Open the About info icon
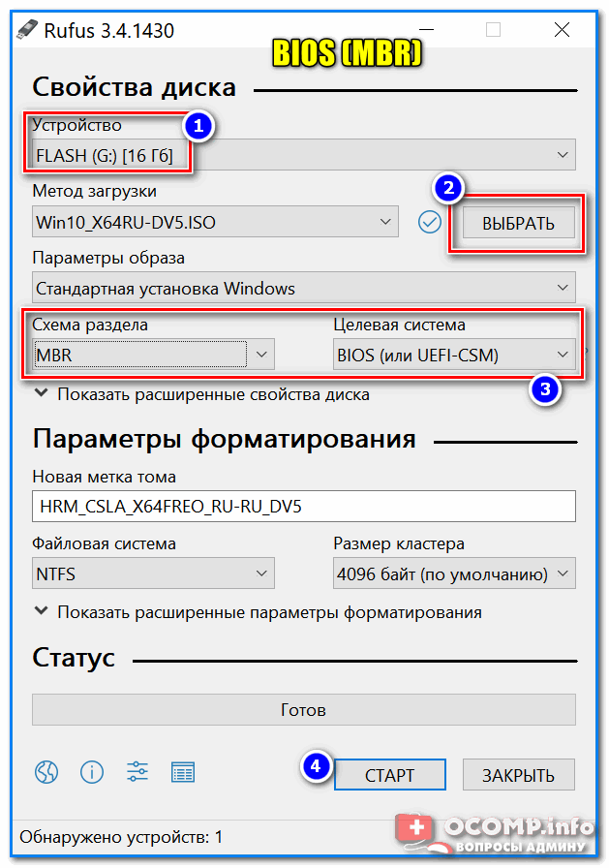Viewport: 609px width, 868px height. 92,772
